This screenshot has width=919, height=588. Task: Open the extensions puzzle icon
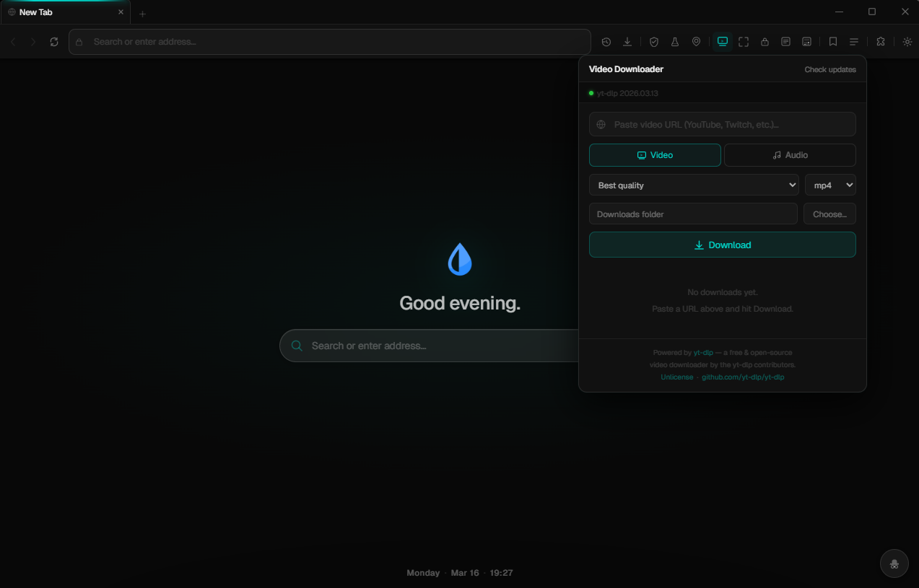pos(881,41)
